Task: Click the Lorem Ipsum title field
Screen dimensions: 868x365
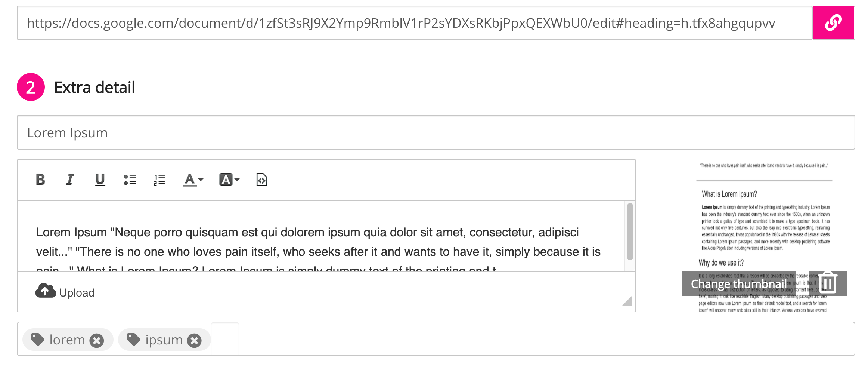Action: (435, 132)
